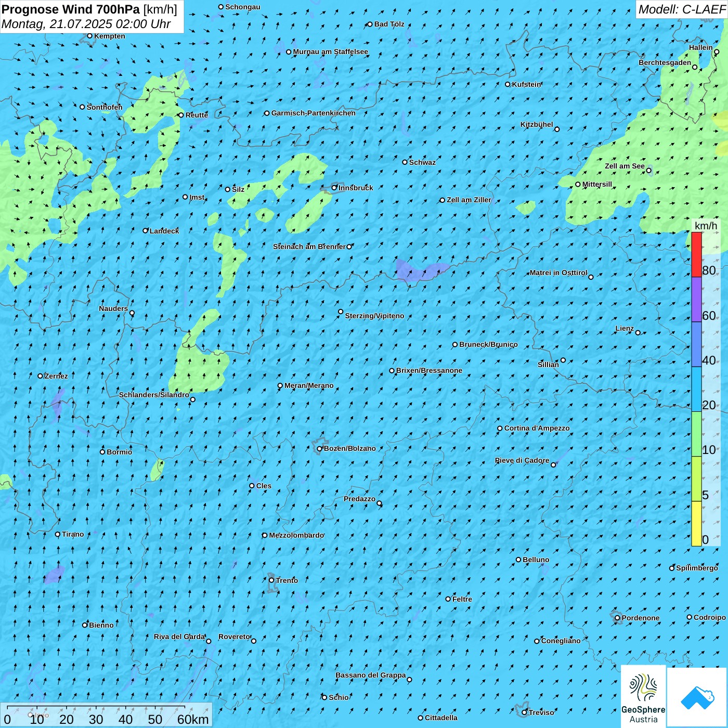Click the Hallein location dot
Screen dimensions: 728x728
point(717,52)
